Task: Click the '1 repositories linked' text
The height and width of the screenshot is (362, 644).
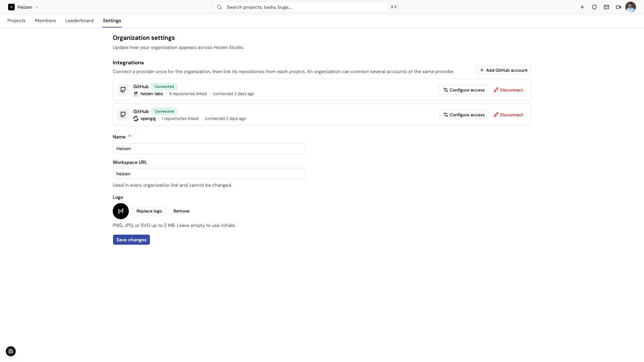Action: pos(180,119)
